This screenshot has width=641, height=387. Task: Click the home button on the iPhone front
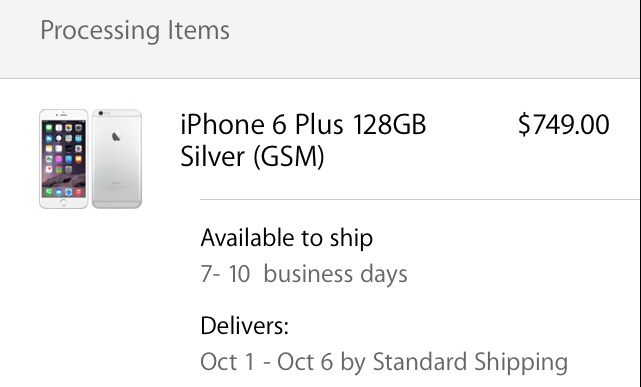point(63,202)
